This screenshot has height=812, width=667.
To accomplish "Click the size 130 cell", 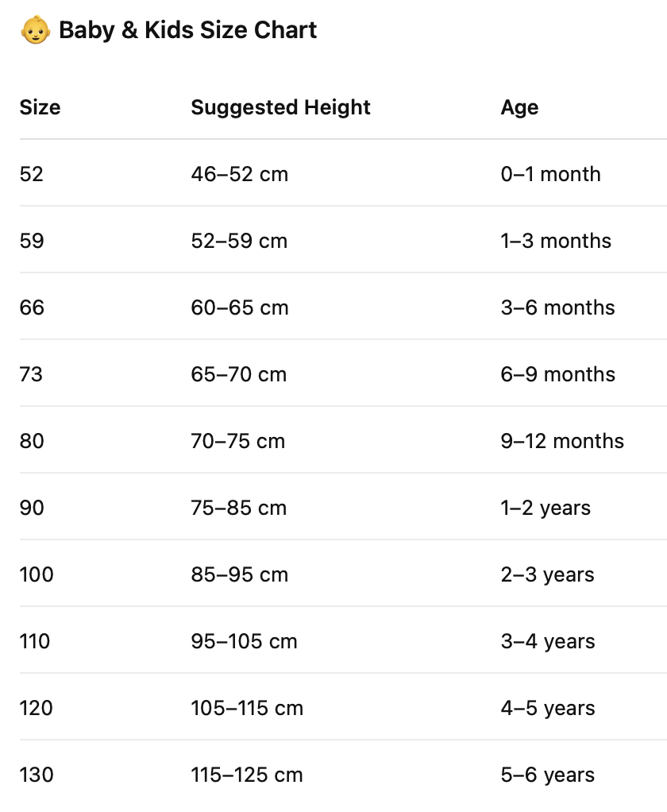I will click(x=37, y=775).
